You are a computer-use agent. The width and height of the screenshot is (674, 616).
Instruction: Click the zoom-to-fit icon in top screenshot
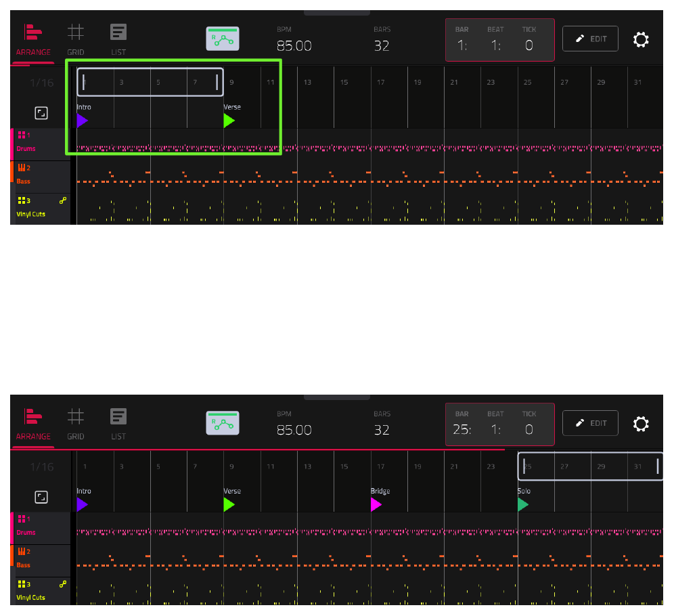(x=41, y=113)
